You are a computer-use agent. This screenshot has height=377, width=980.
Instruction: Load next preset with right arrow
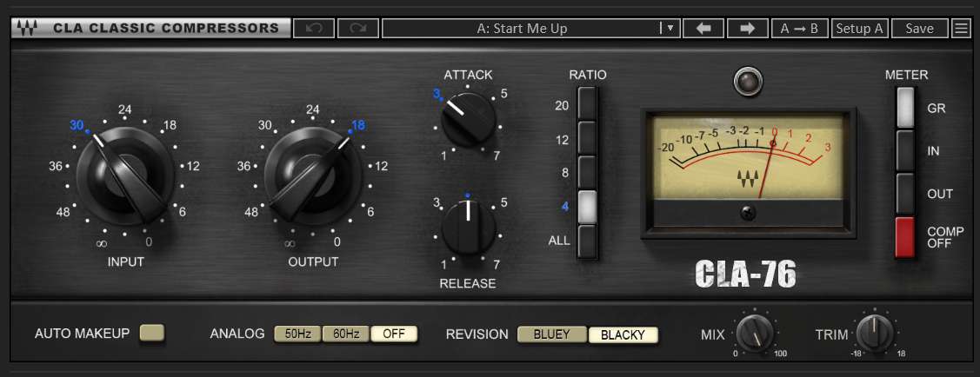click(x=746, y=29)
